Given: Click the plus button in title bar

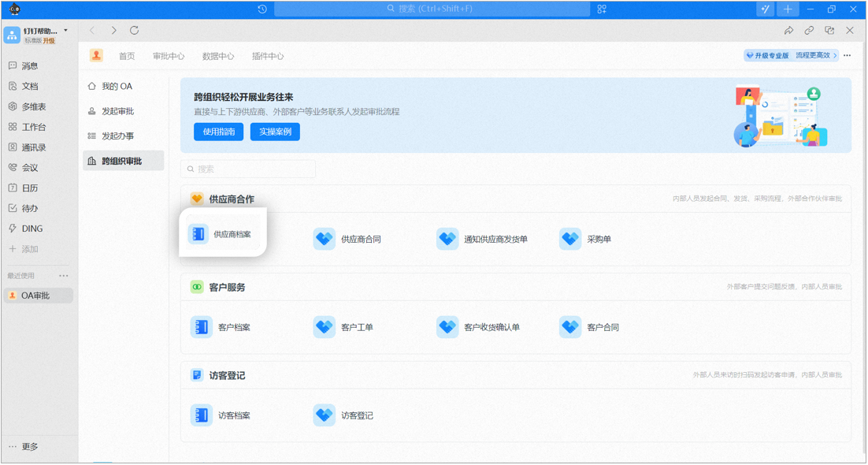Looking at the screenshot, I should tap(788, 9).
